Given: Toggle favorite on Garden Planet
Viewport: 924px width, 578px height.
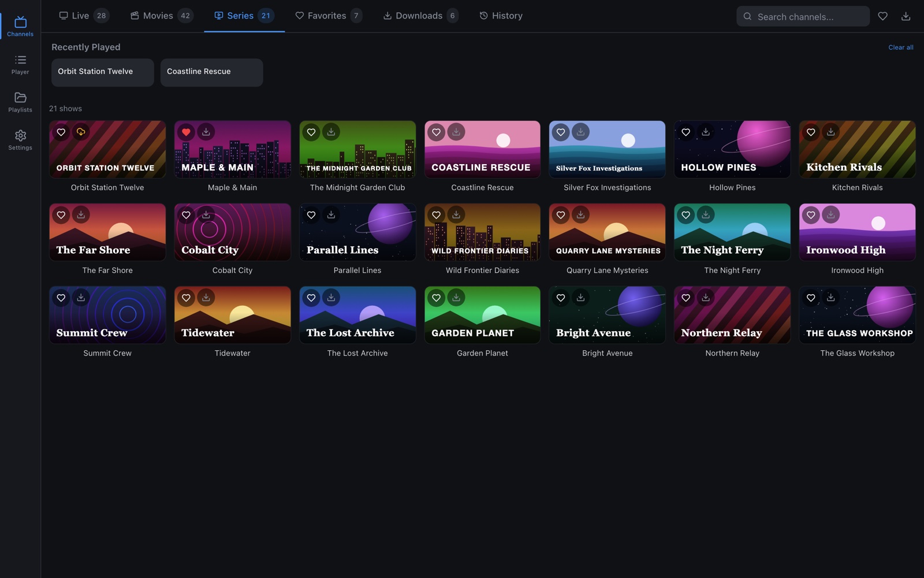Looking at the screenshot, I should (437, 298).
